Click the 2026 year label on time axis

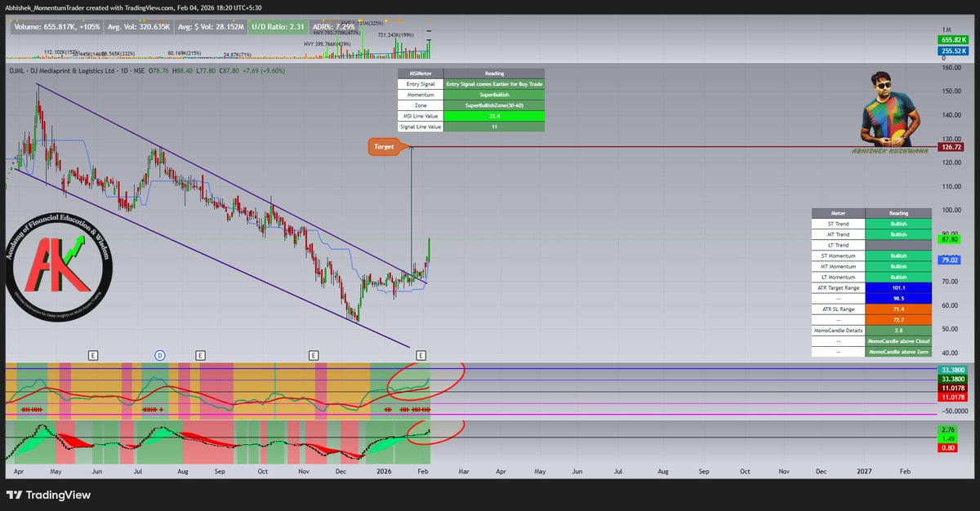pos(383,472)
